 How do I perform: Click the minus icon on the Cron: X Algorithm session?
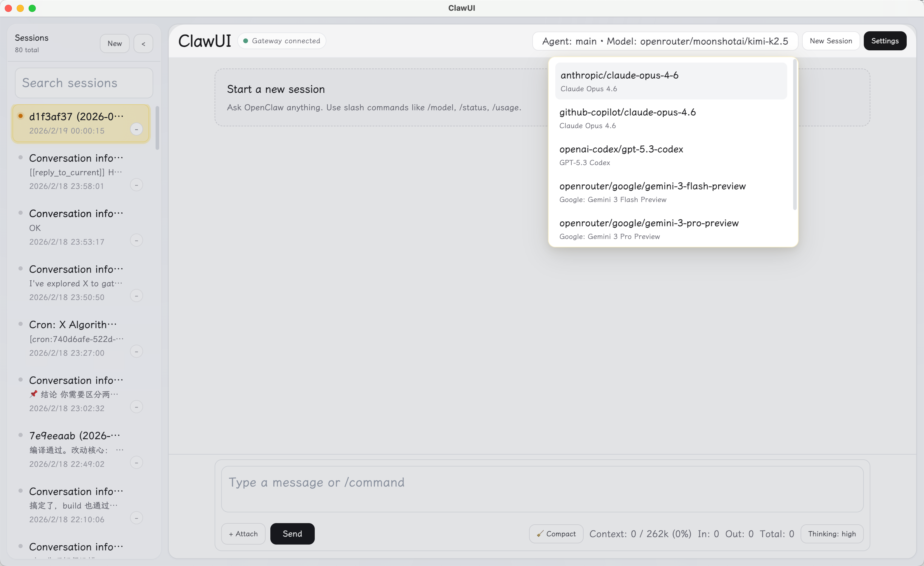point(137,351)
